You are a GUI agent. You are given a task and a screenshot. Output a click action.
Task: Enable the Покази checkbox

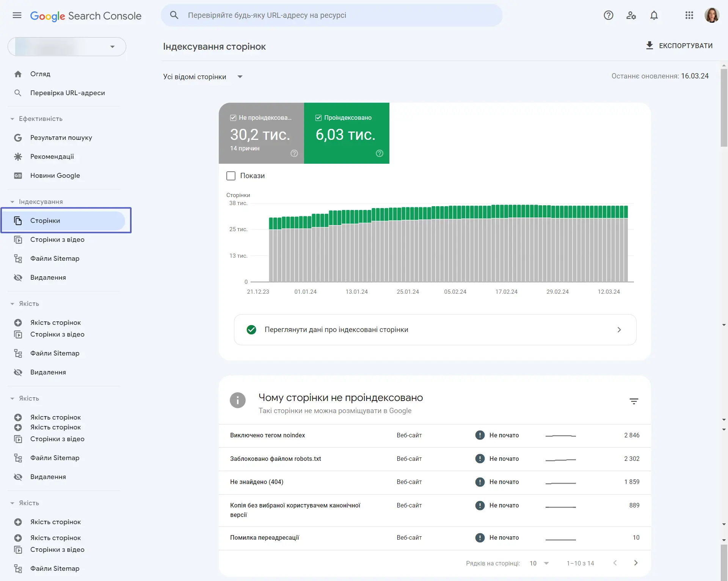[231, 176]
